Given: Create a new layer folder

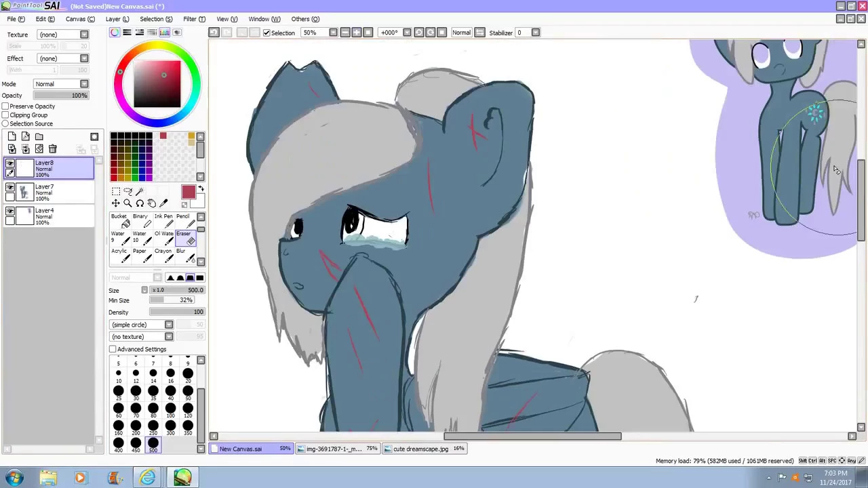Looking at the screenshot, I should [x=39, y=136].
